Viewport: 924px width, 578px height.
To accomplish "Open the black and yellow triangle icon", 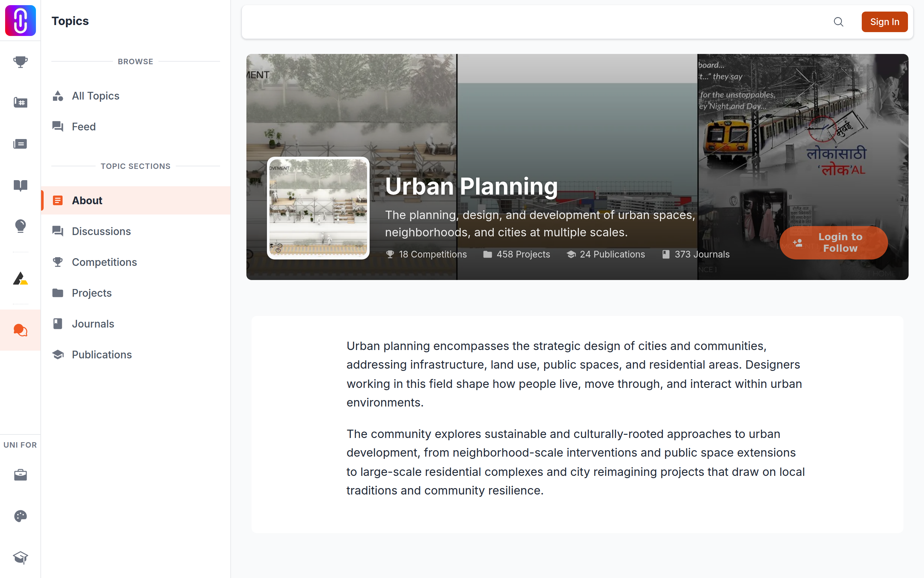I will pos(20,278).
